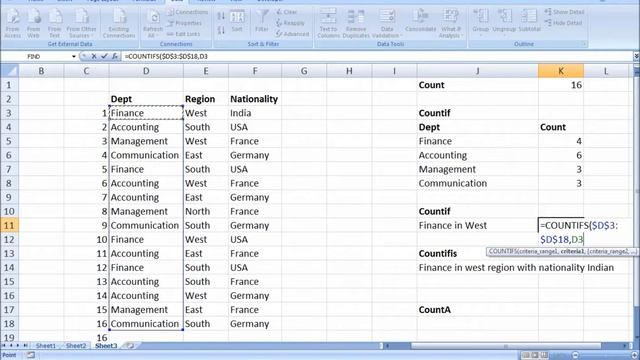Sort Z to A descending
The image size is (640, 360).
pyautogui.click(x=221, y=30)
